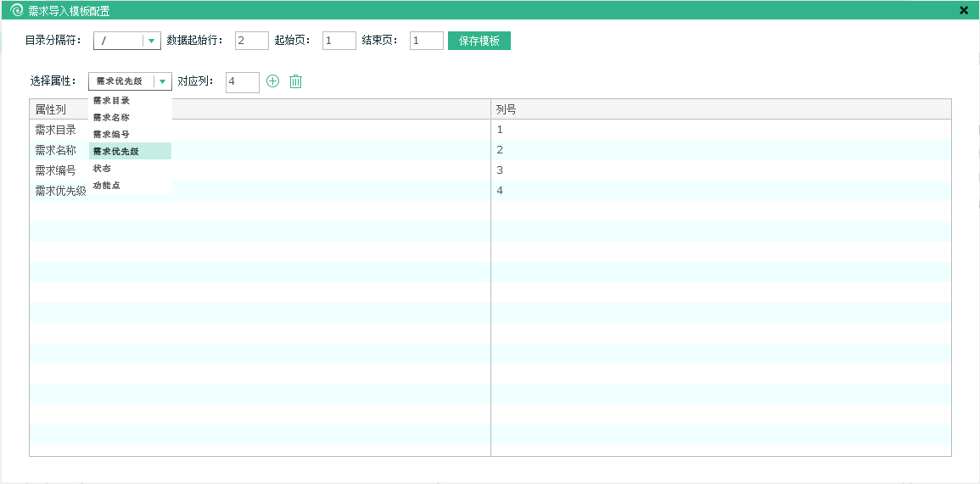
Task: Choose 需求名称 in the dropdown list
Action: pos(111,118)
